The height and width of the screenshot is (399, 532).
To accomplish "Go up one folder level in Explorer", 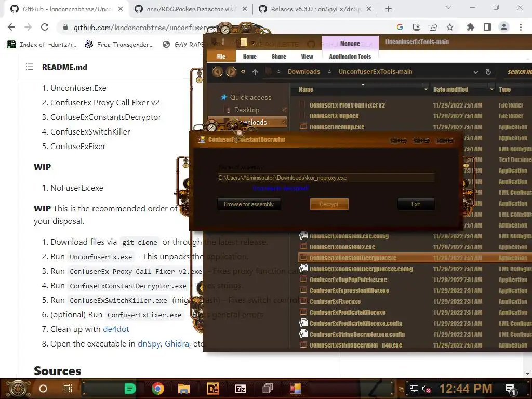I will 255,72.
